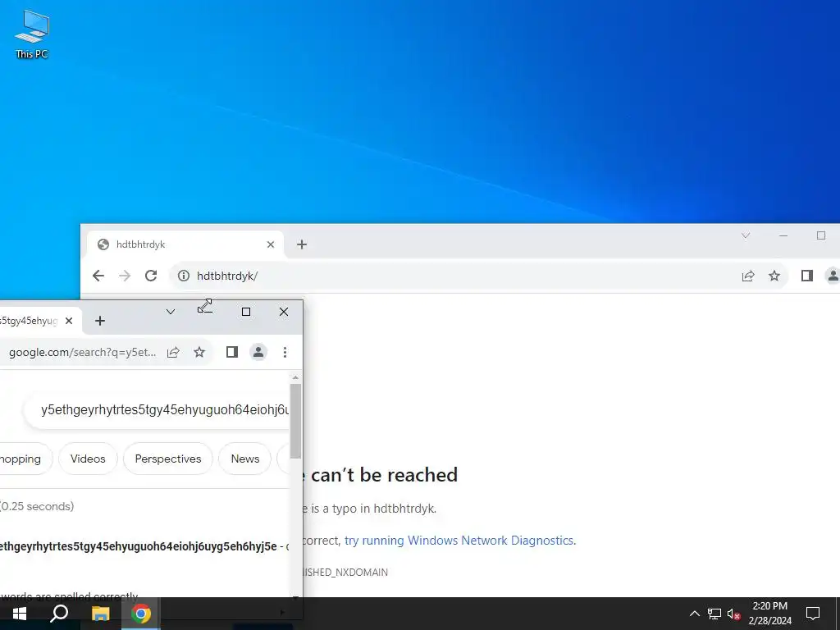The image size is (840, 630).
Task: Open tab search chevron in Google search window
Action: (171, 312)
